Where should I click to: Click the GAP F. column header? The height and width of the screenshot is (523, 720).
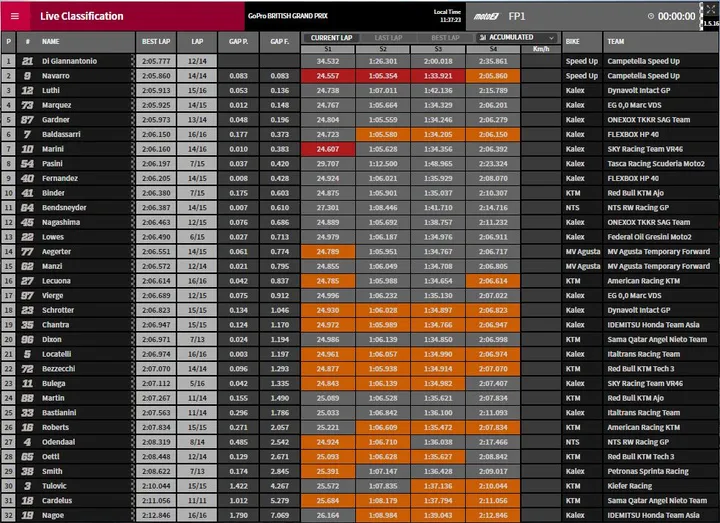point(280,41)
